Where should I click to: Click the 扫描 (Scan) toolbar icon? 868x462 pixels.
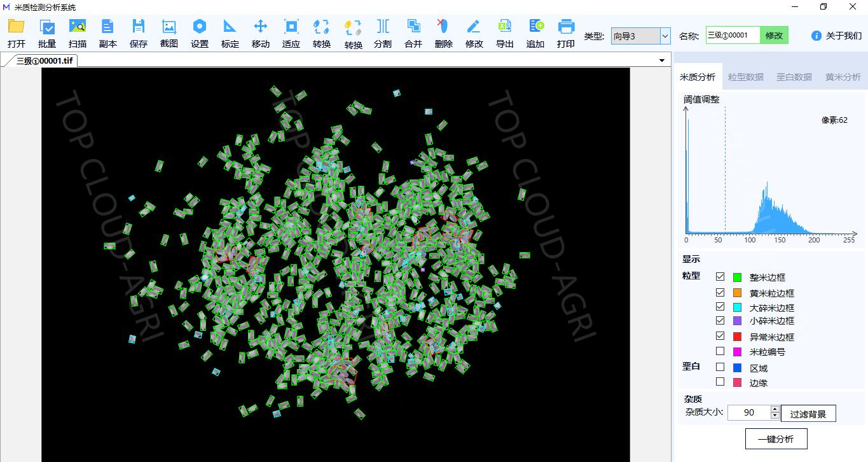pyautogui.click(x=78, y=27)
